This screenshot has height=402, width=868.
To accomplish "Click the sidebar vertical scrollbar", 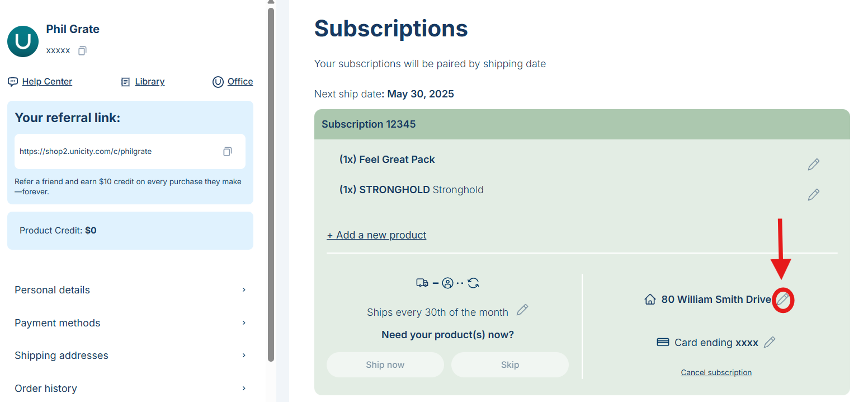I will tap(271, 185).
